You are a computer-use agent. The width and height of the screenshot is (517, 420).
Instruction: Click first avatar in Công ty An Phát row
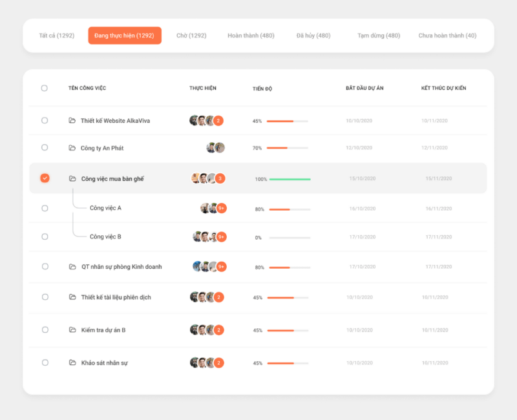pyautogui.click(x=211, y=148)
